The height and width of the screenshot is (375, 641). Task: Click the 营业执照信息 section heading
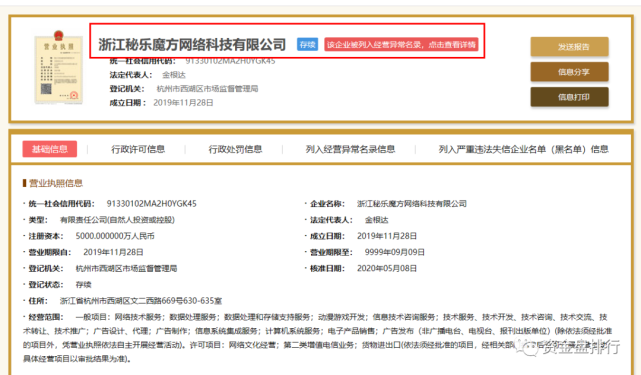[56, 183]
